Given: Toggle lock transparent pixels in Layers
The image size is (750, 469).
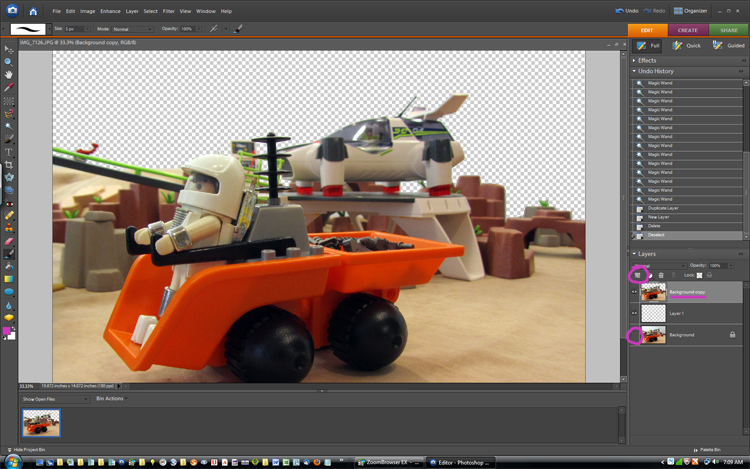Looking at the screenshot, I should (700, 274).
